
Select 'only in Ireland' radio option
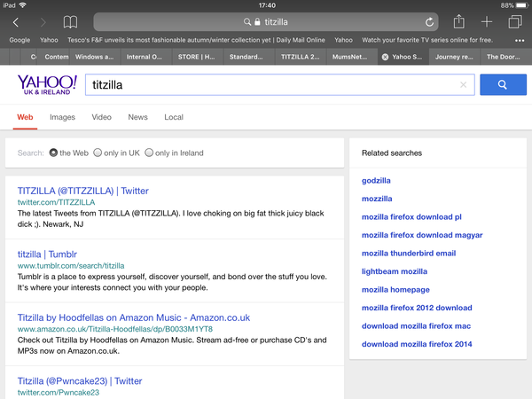(x=149, y=153)
